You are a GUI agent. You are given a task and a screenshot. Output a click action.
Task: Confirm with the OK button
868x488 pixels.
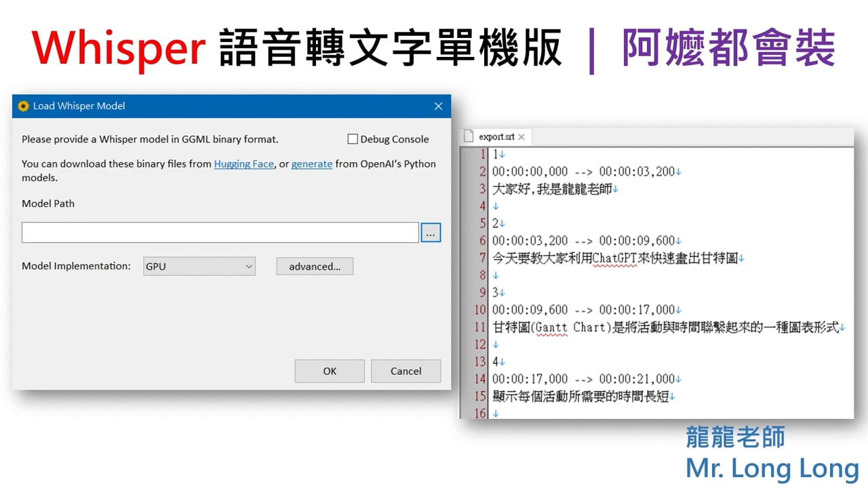click(x=330, y=371)
